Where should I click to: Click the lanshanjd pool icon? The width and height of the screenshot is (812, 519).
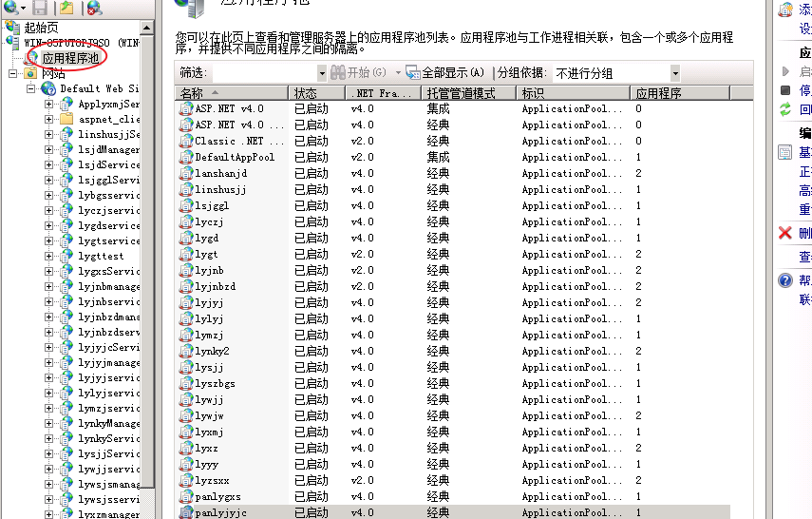186,173
